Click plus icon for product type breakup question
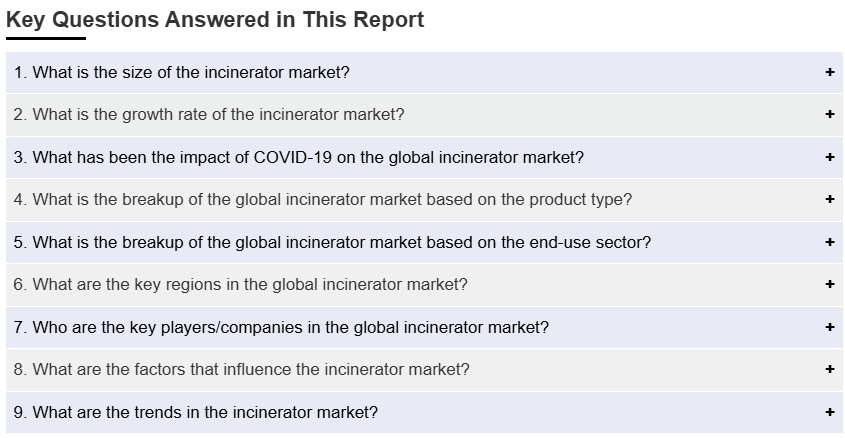This screenshot has width=845, height=438. click(829, 199)
